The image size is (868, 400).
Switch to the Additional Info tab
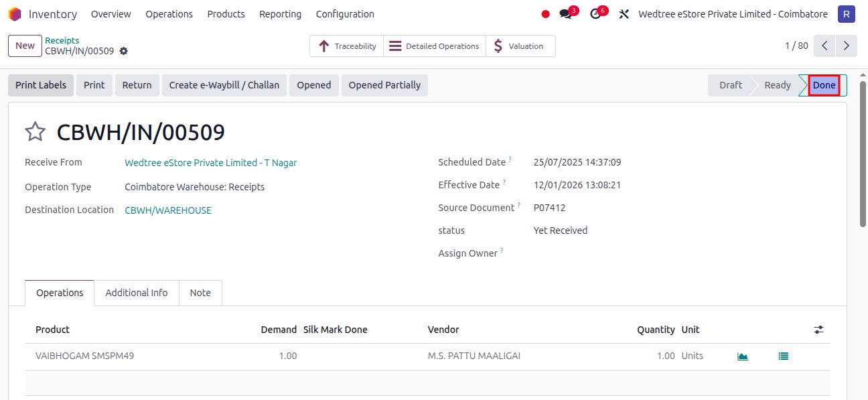pos(137,293)
